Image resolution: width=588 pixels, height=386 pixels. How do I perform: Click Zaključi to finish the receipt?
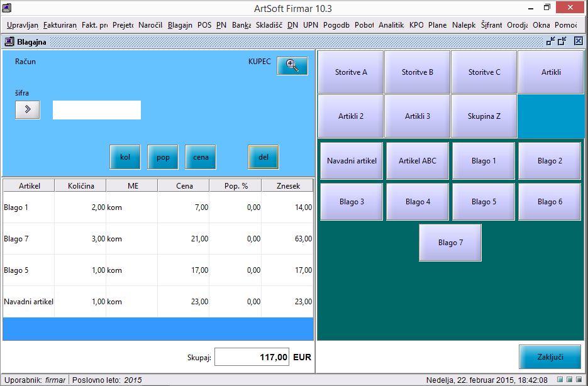tap(549, 357)
